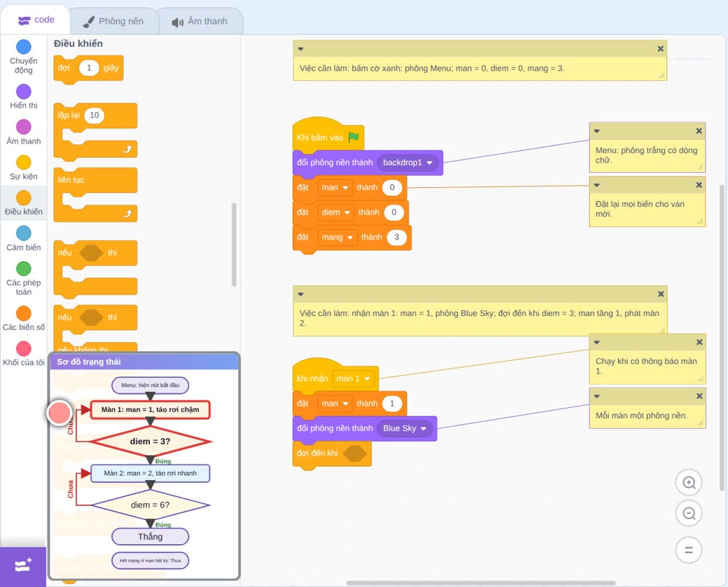Open the Sự kiện block category
The height and width of the screenshot is (587, 728).
click(23, 168)
